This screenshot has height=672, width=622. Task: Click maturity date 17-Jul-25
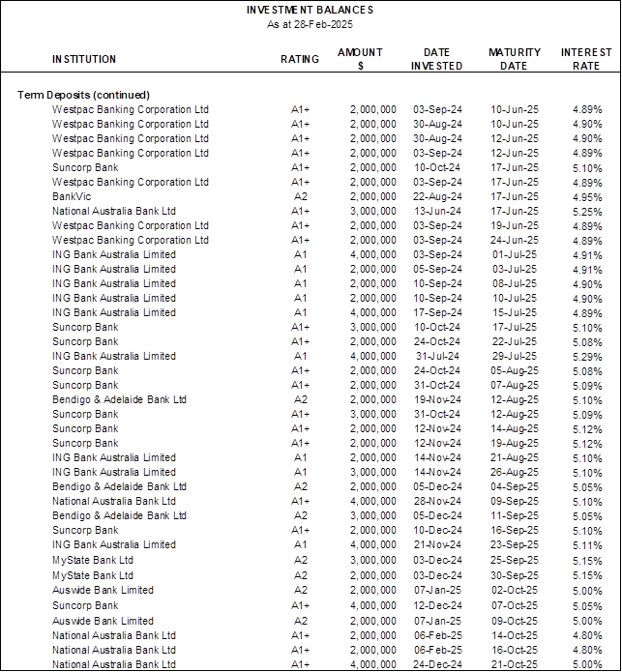pos(515,328)
